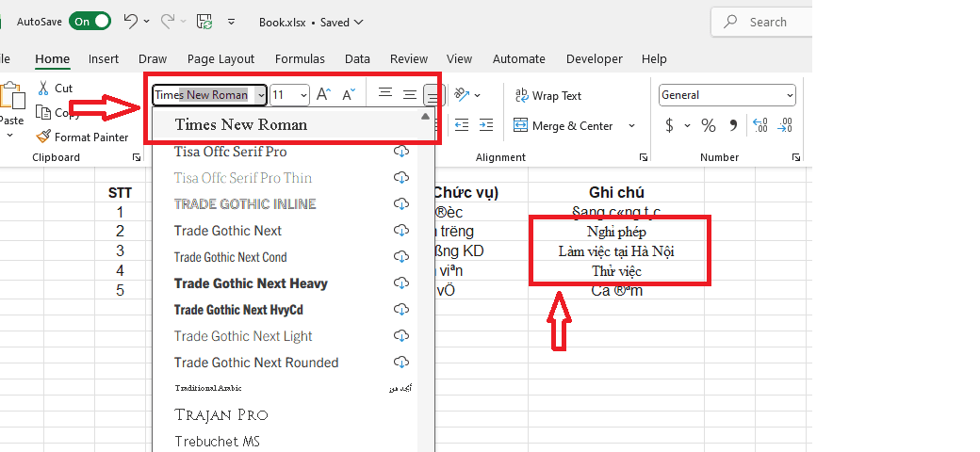Click the Decrease Font Size icon
The width and height of the screenshot is (980, 452).
coord(348,94)
